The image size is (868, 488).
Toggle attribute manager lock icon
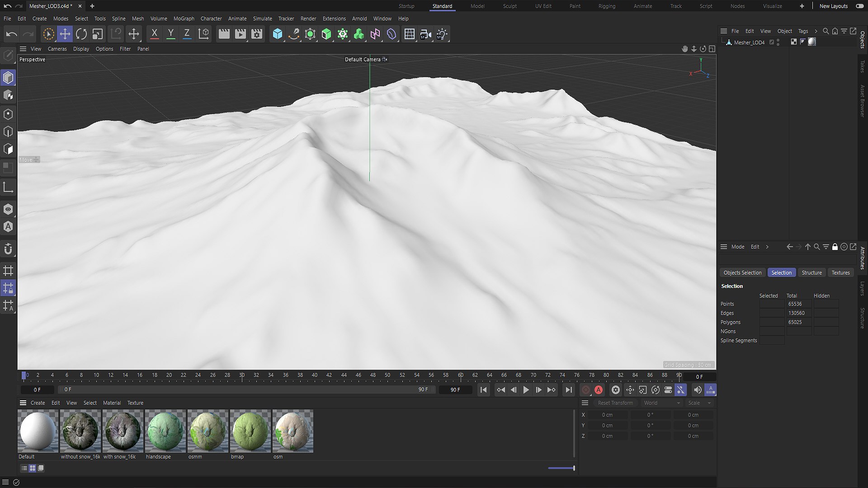pos(835,247)
